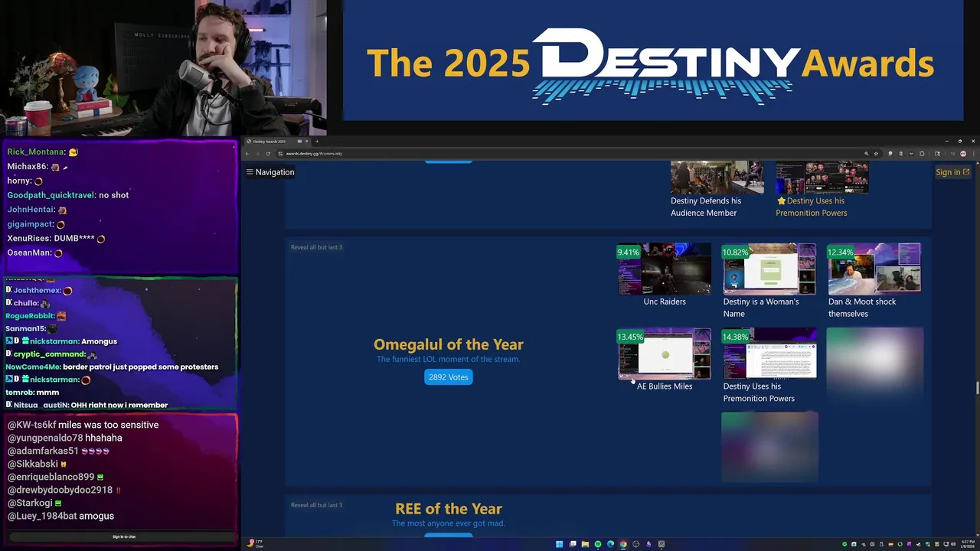
Task: Click the Destiny Defends his Audience Member thumbnail
Action: pos(717,177)
